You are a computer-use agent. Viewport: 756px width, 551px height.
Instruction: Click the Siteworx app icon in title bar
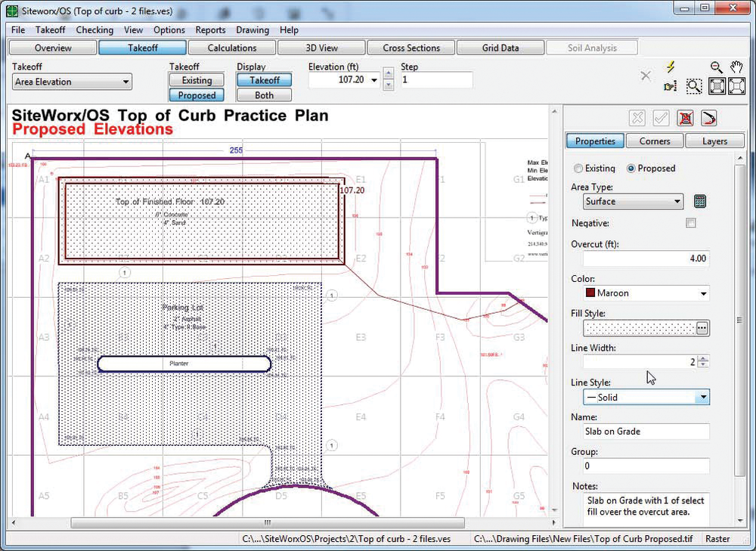click(12, 10)
